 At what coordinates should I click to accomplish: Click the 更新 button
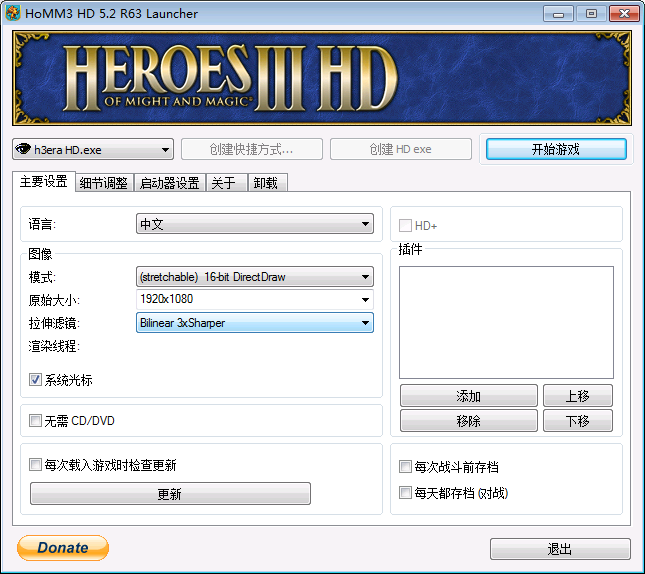pyautogui.click(x=170, y=493)
